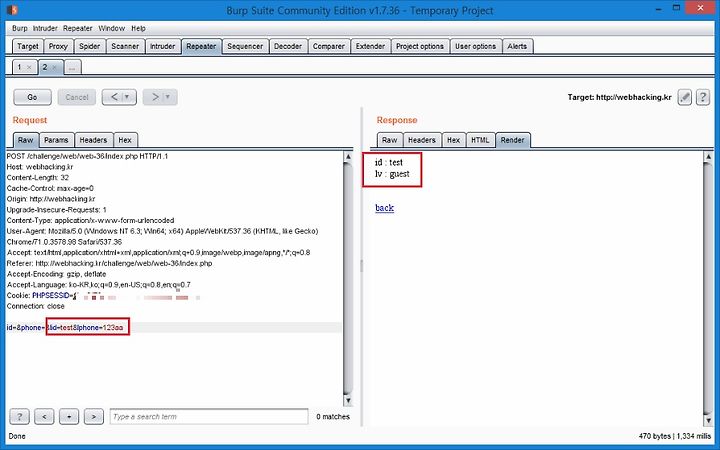Send the request with the Go button
720x450 pixels.
[x=32, y=97]
